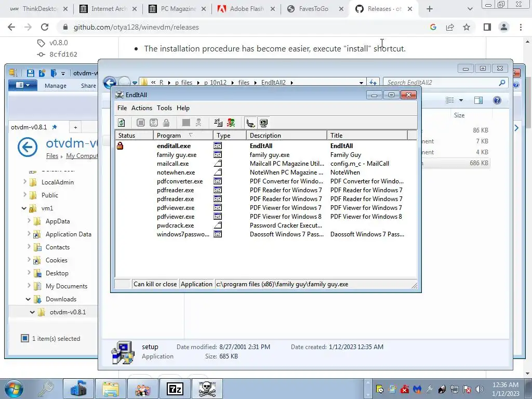Toggle the checkbox next to 1 item(s) selected
The width and height of the screenshot is (532, 399).
pos(25,338)
